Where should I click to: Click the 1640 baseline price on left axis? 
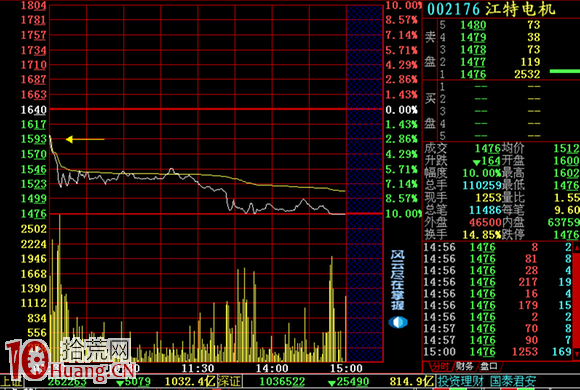(x=34, y=110)
